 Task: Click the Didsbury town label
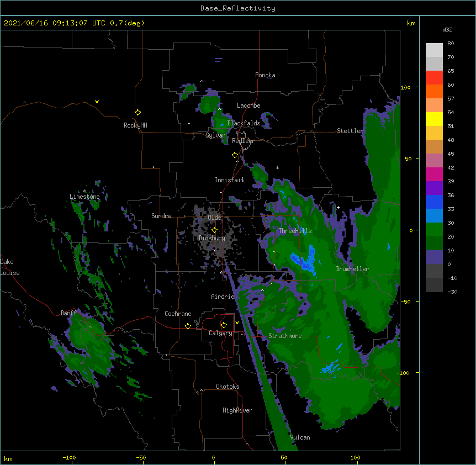click(211, 238)
